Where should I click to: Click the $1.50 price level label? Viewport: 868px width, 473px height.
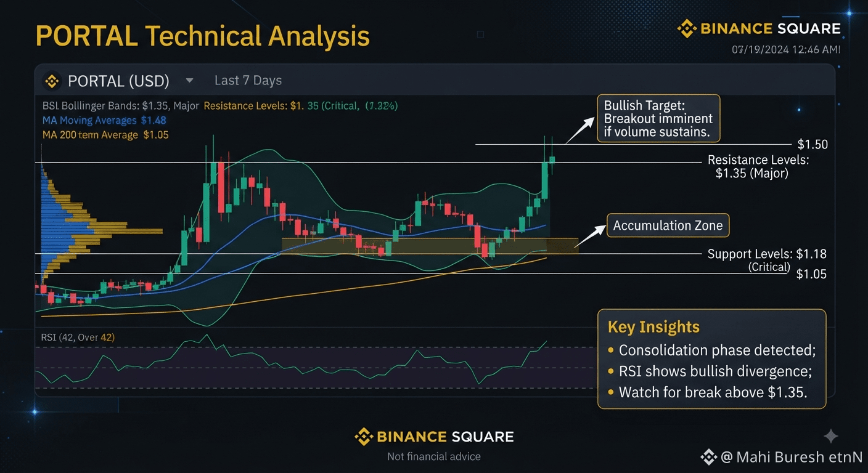pyautogui.click(x=813, y=145)
